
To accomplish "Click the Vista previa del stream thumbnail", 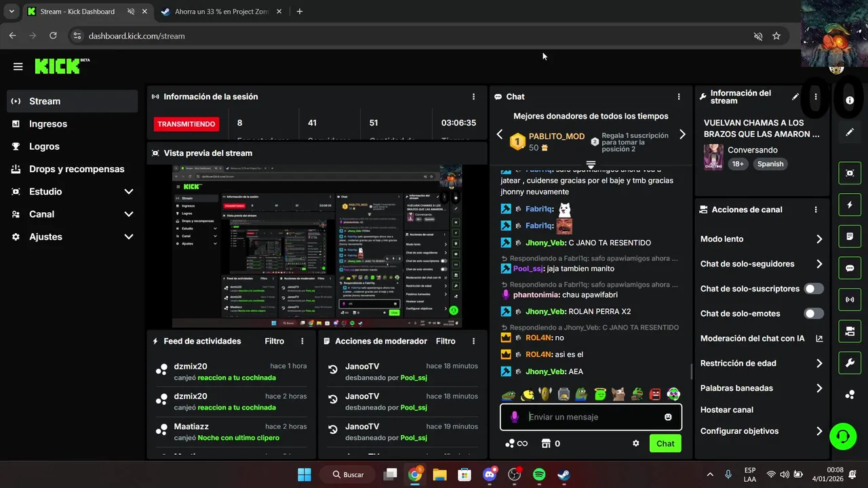I will point(317,246).
